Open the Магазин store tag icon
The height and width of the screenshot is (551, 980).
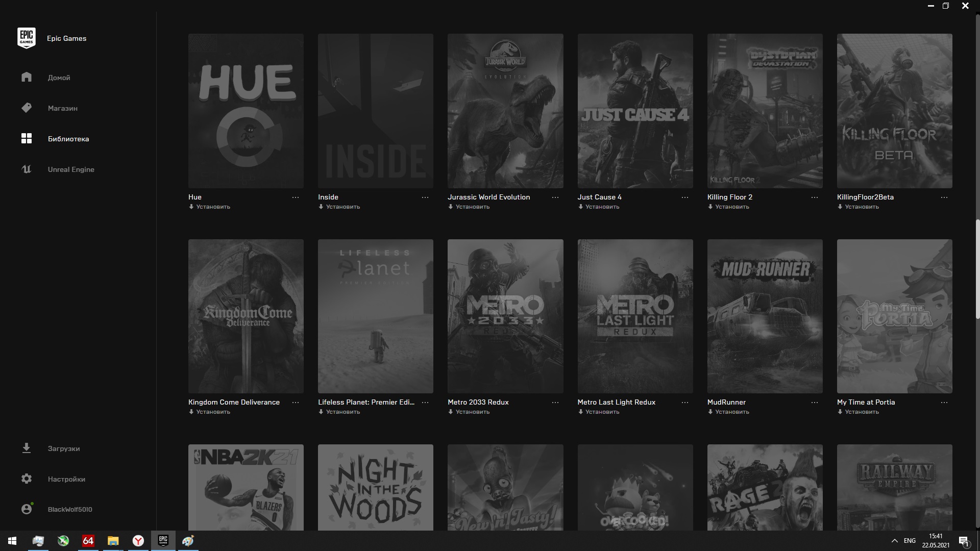point(27,108)
